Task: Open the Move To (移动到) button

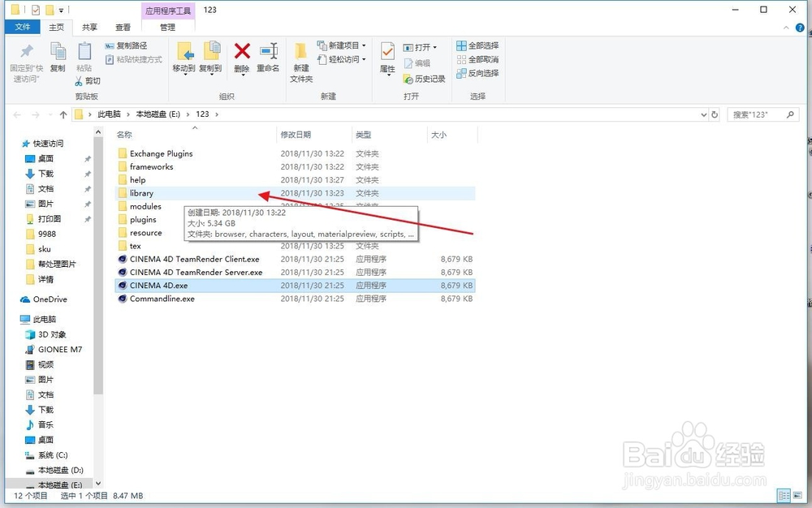Action: point(184,58)
